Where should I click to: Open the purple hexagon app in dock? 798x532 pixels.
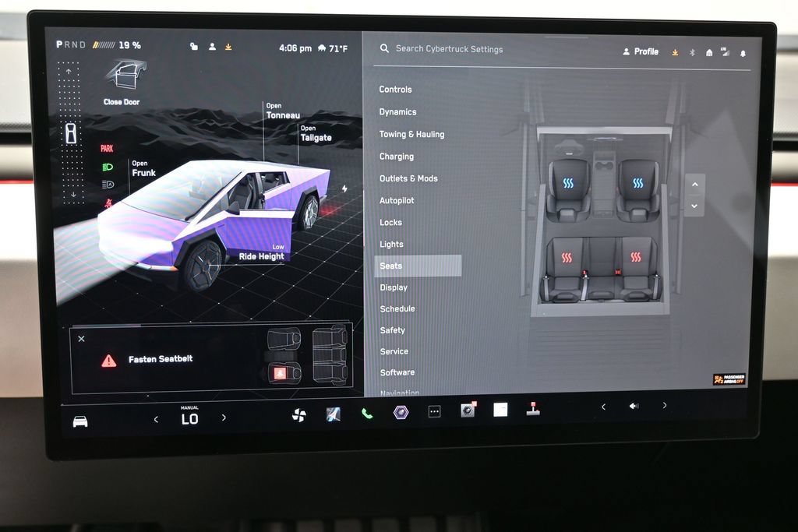(401, 413)
